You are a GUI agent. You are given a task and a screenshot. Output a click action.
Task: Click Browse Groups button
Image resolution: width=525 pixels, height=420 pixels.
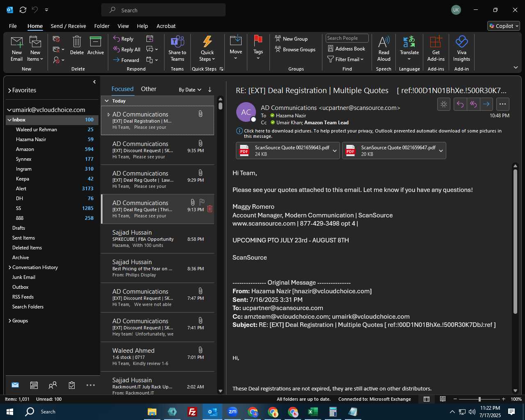pos(295,49)
